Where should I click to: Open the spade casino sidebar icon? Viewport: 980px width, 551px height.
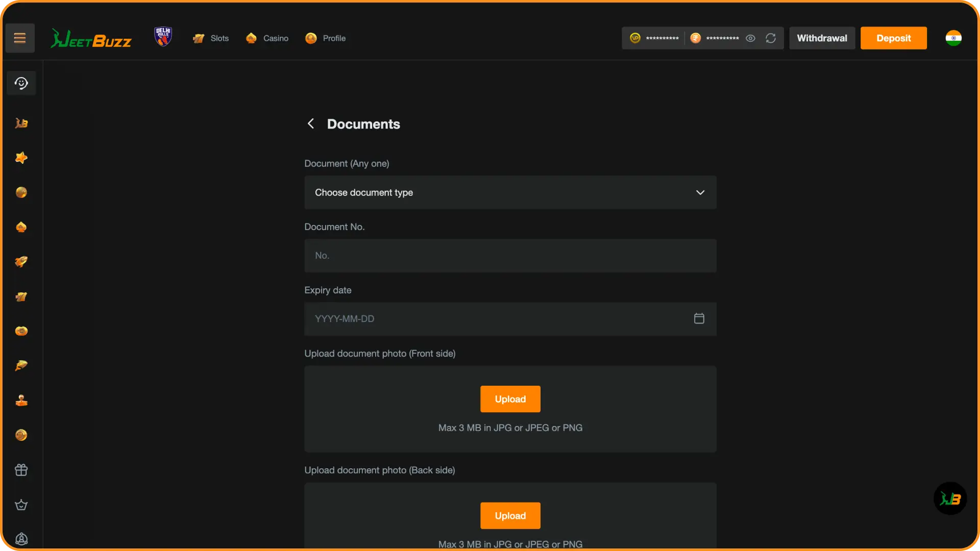pos(21,227)
